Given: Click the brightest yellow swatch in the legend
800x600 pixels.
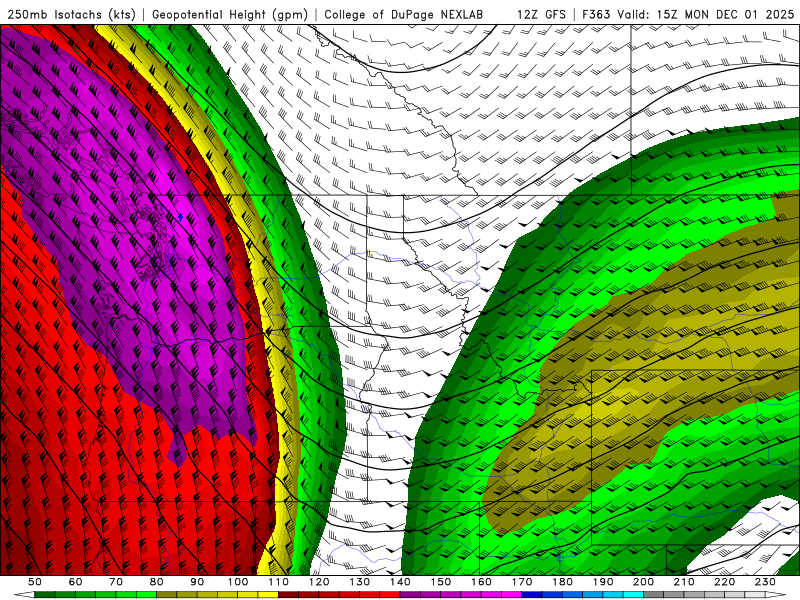Looking at the screenshot, I should (268, 595).
